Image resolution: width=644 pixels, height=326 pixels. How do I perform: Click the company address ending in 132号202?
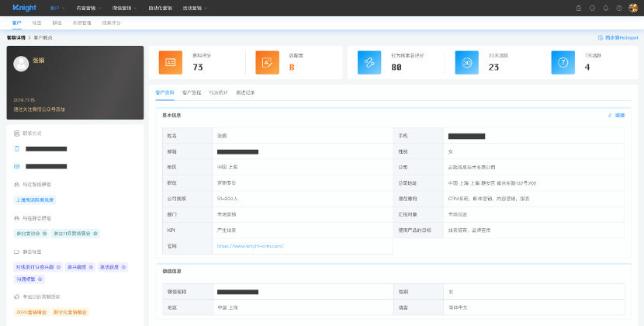pos(492,183)
